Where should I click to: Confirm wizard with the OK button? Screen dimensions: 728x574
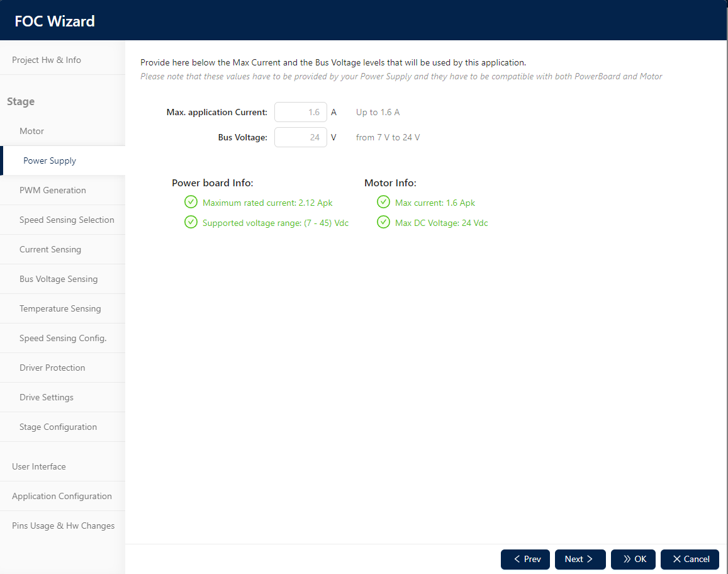pyautogui.click(x=633, y=559)
